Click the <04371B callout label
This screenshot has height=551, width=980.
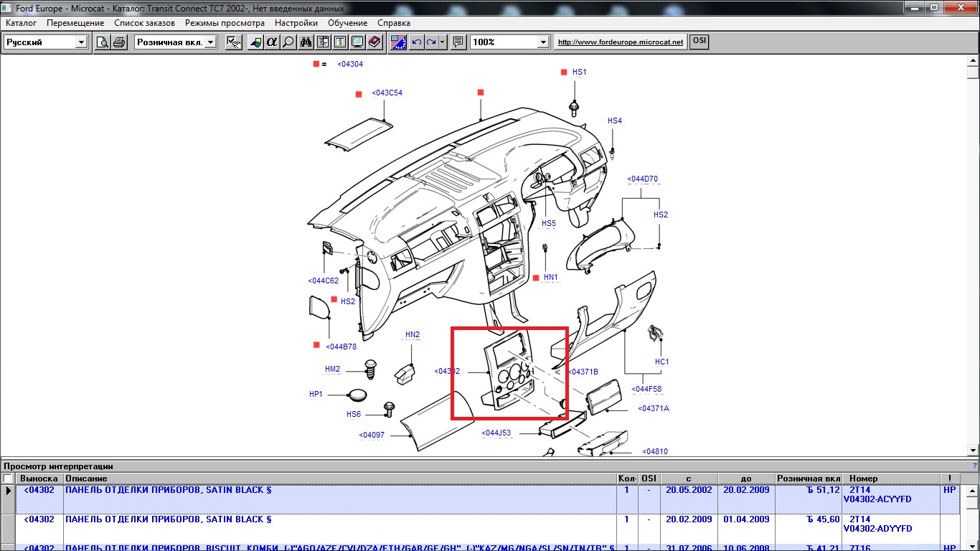click(583, 372)
